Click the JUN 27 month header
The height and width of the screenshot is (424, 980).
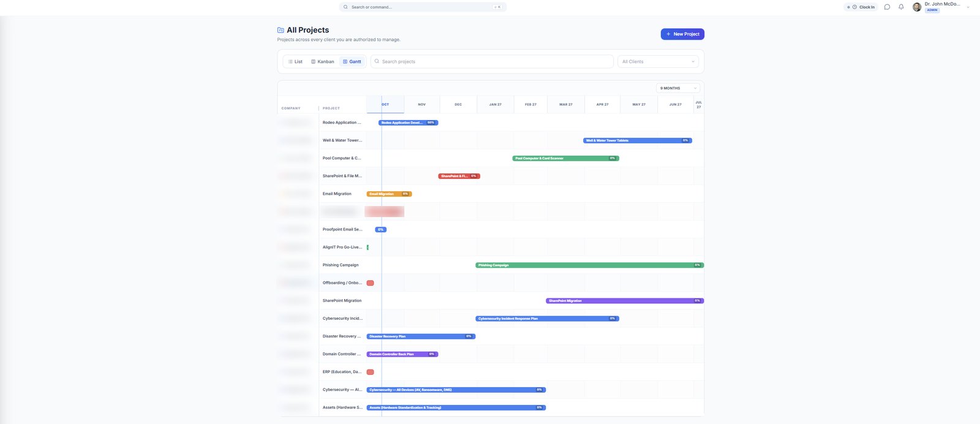click(676, 105)
